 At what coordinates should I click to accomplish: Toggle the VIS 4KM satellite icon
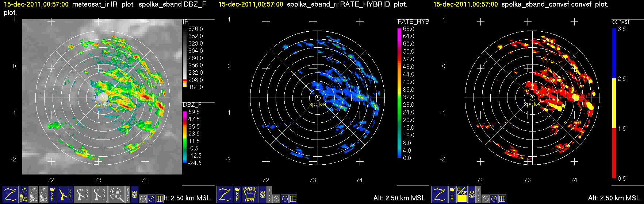point(43,195)
